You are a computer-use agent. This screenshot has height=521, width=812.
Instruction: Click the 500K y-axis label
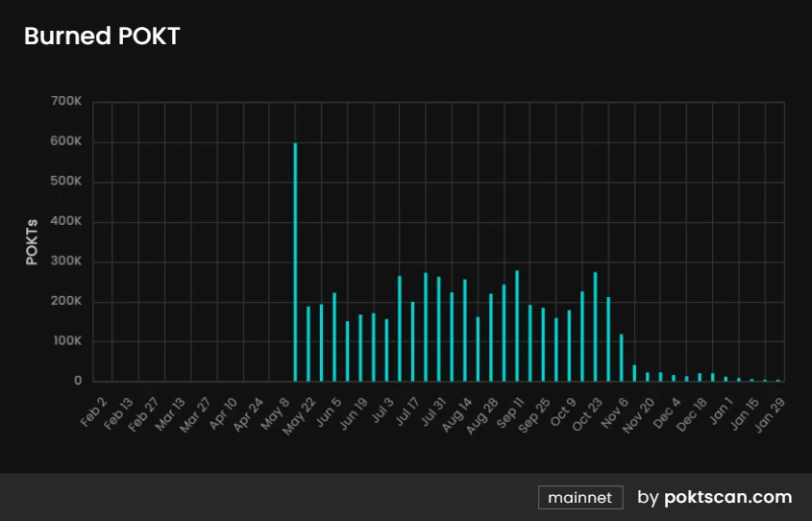click(66, 182)
